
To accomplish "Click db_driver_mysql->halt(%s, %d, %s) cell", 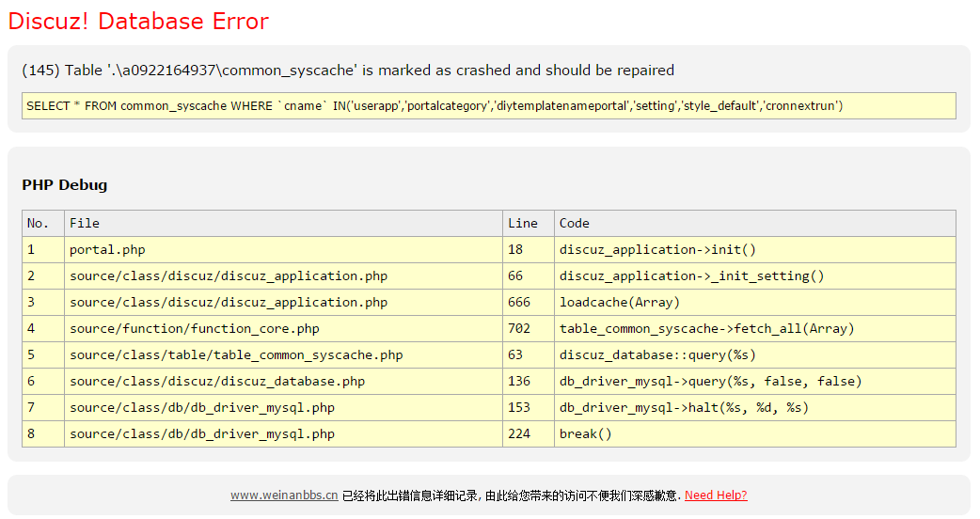I will 755,407.
